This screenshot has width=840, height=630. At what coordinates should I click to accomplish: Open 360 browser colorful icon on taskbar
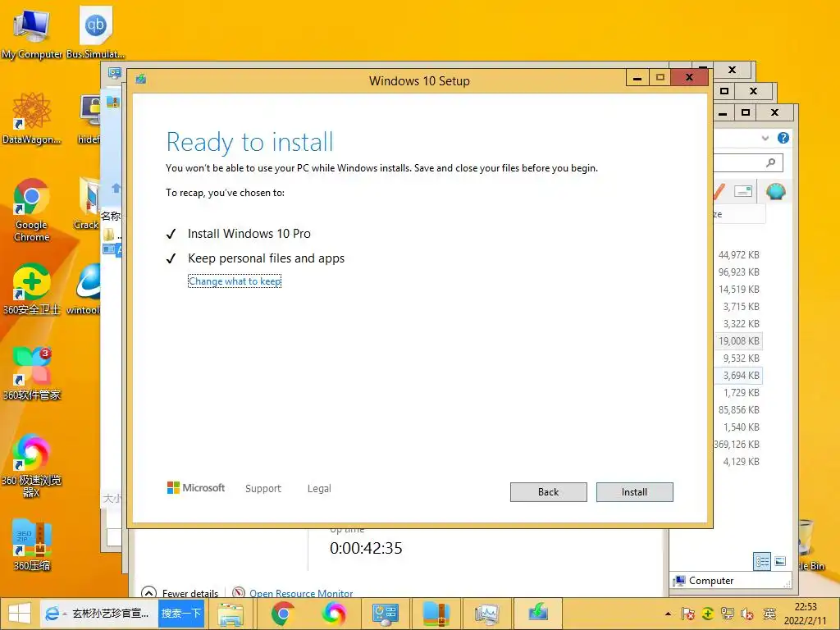coord(333,614)
